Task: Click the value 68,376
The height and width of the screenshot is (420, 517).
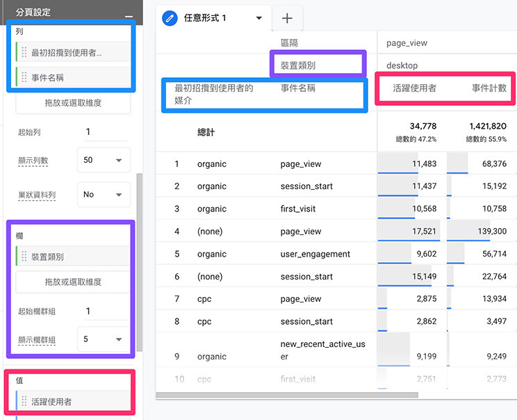Action: [494, 164]
